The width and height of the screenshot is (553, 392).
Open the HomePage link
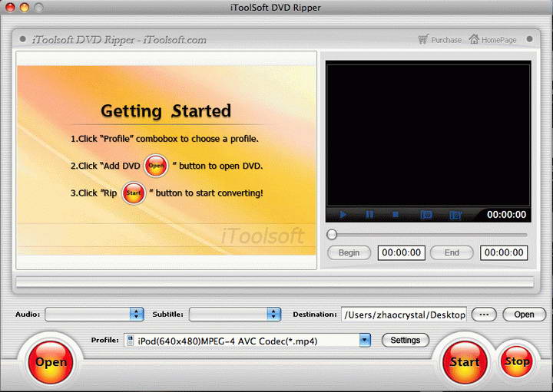[492, 39]
